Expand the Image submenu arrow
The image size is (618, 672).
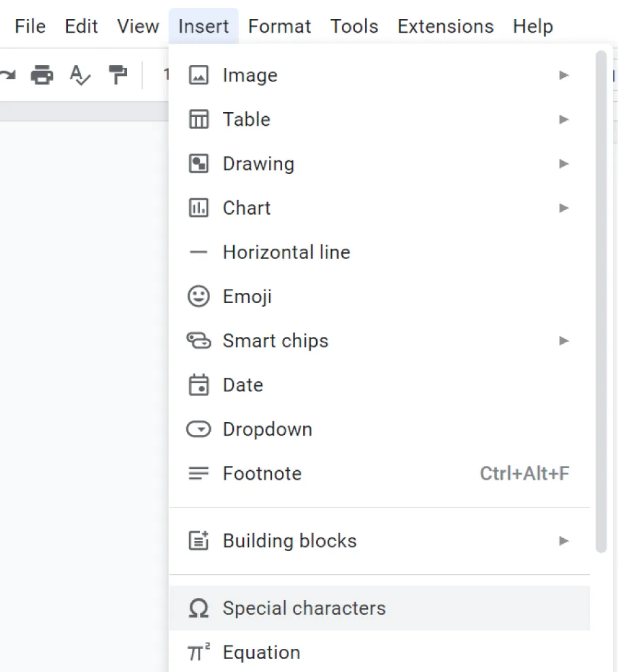click(x=564, y=75)
